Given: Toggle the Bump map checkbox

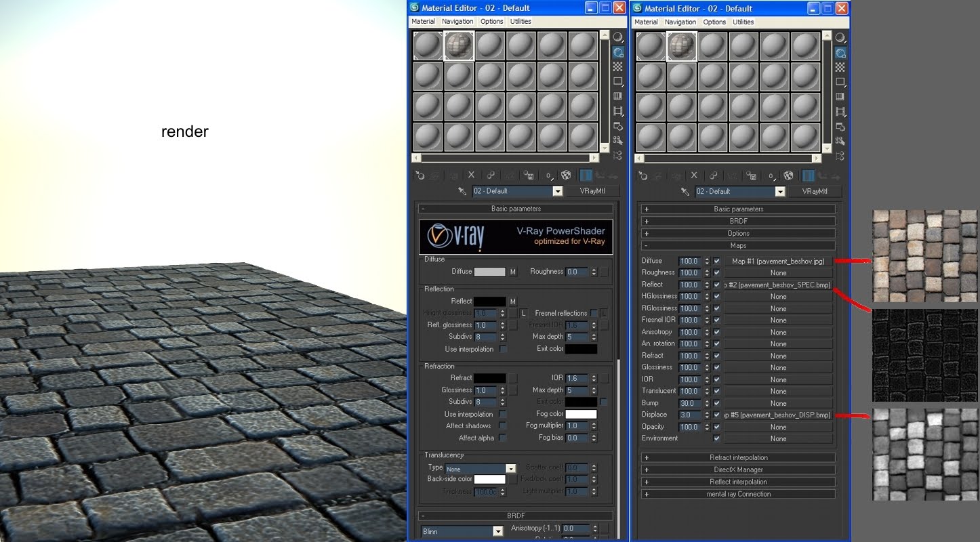Looking at the screenshot, I should (716, 403).
